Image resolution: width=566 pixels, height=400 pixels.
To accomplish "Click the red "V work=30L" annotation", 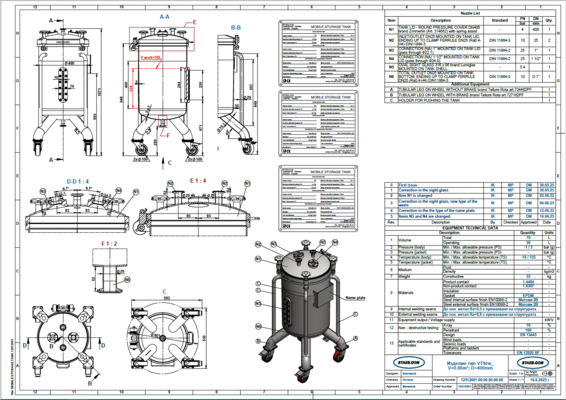I will coord(150,58).
